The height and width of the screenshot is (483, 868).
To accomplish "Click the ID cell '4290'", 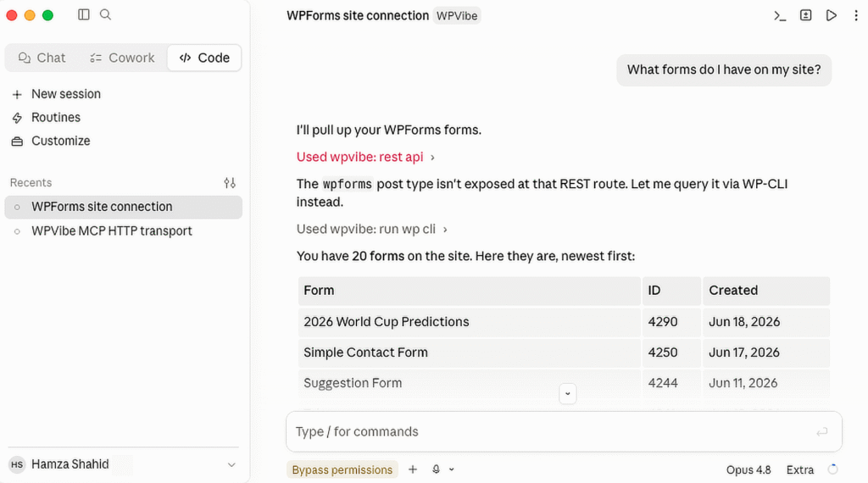I will coord(671,322).
